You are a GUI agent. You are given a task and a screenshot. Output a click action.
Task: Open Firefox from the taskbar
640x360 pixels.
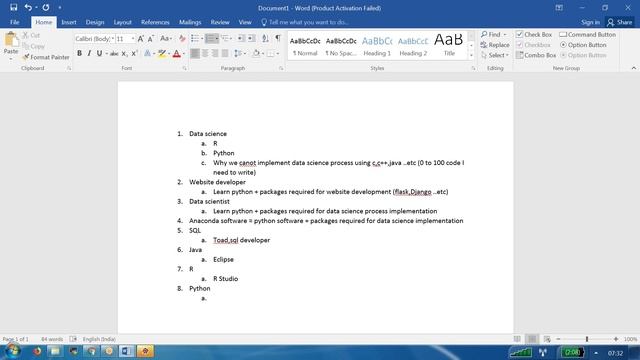37,351
